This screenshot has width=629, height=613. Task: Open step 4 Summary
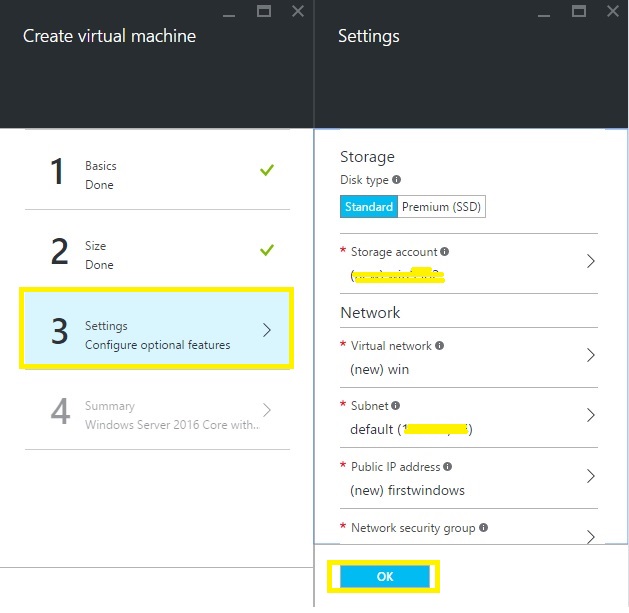[157, 414]
